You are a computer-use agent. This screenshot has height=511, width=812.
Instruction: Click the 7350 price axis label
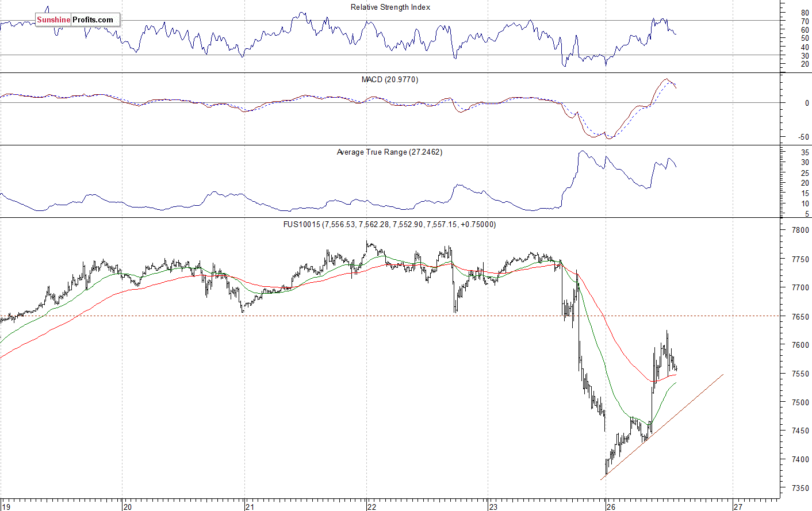800,488
